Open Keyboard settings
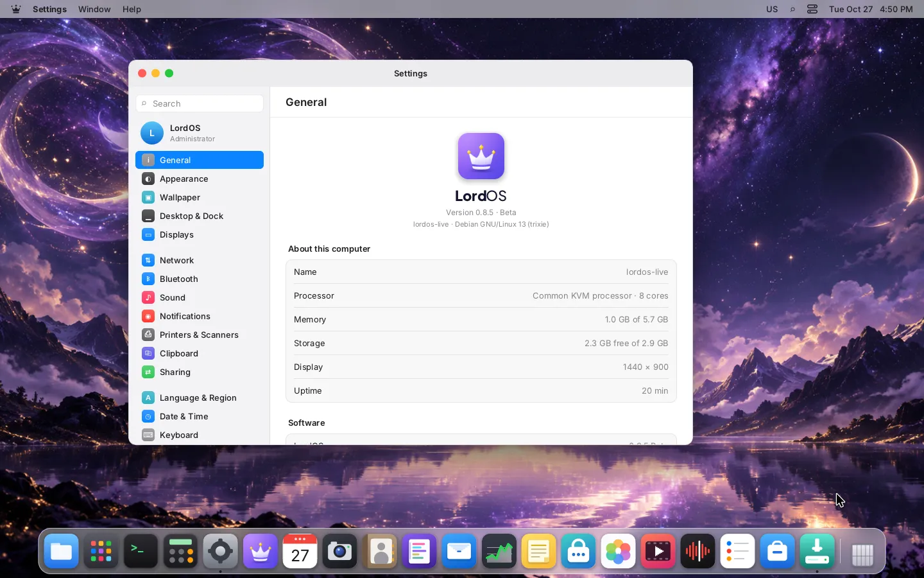Image resolution: width=924 pixels, height=578 pixels. point(200,435)
